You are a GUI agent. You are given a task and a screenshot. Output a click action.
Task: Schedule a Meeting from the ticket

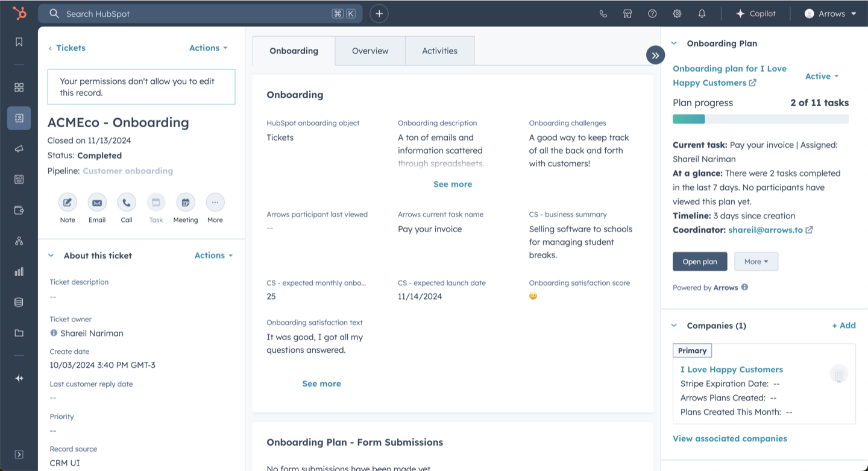[x=186, y=202]
